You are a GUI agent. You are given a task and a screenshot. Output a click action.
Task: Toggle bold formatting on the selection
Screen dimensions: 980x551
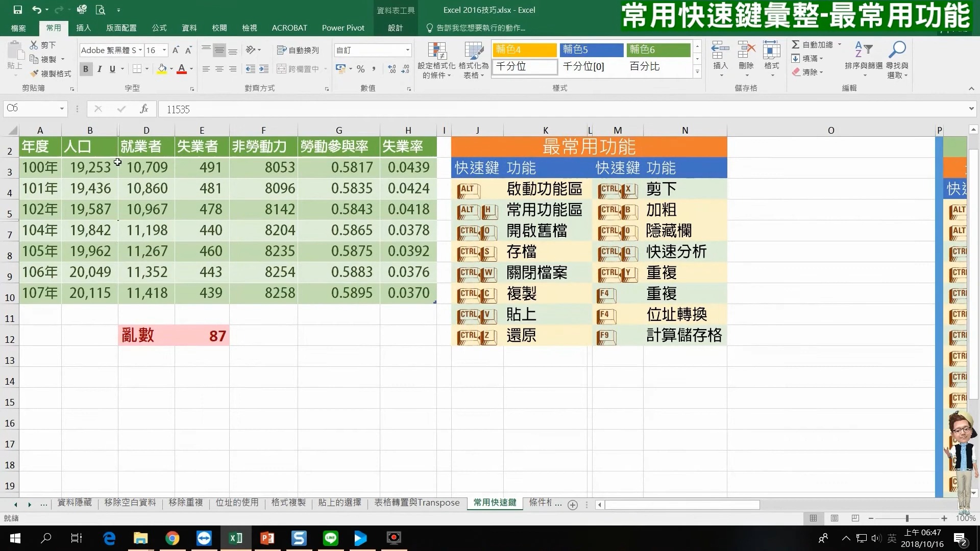(x=86, y=68)
